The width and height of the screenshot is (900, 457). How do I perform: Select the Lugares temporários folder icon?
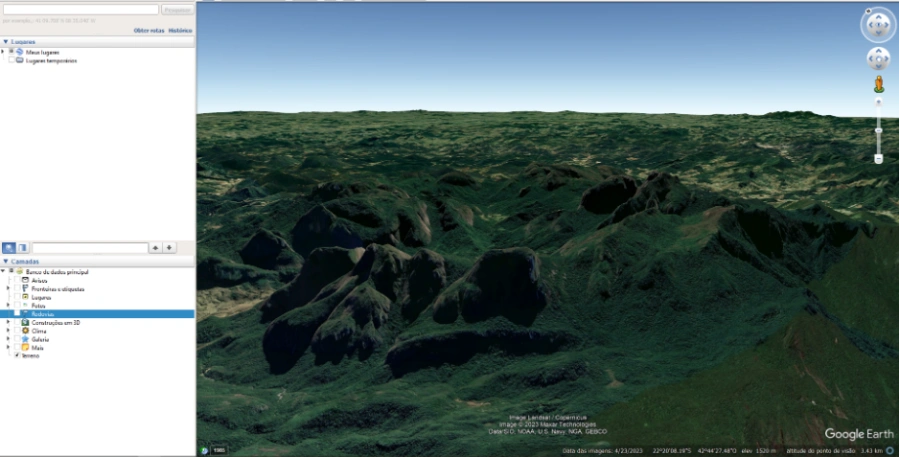[x=20, y=60]
